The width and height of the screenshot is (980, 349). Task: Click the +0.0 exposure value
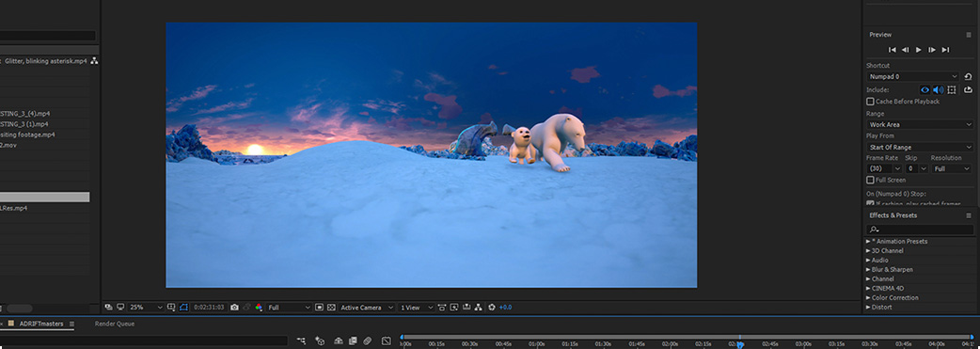pyautogui.click(x=505, y=307)
